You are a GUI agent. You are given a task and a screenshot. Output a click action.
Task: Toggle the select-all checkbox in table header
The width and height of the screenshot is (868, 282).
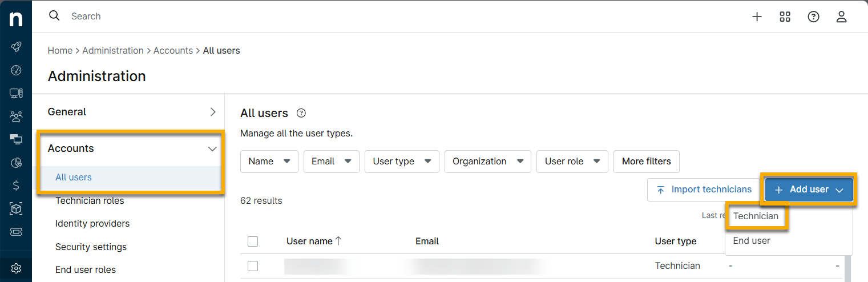tap(253, 241)
